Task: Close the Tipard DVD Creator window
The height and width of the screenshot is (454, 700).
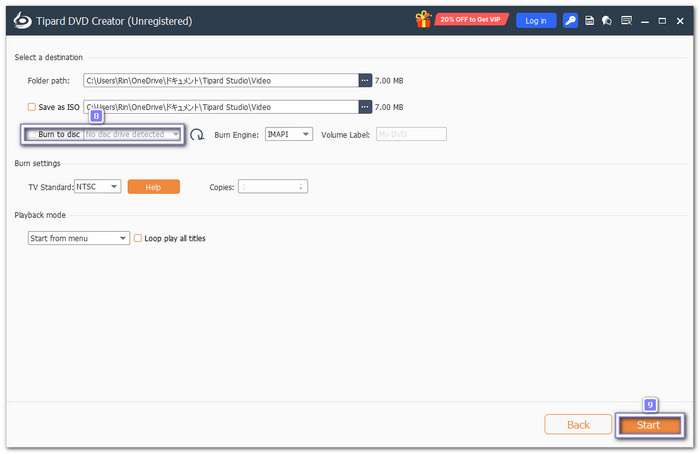Action: point(680,21)
